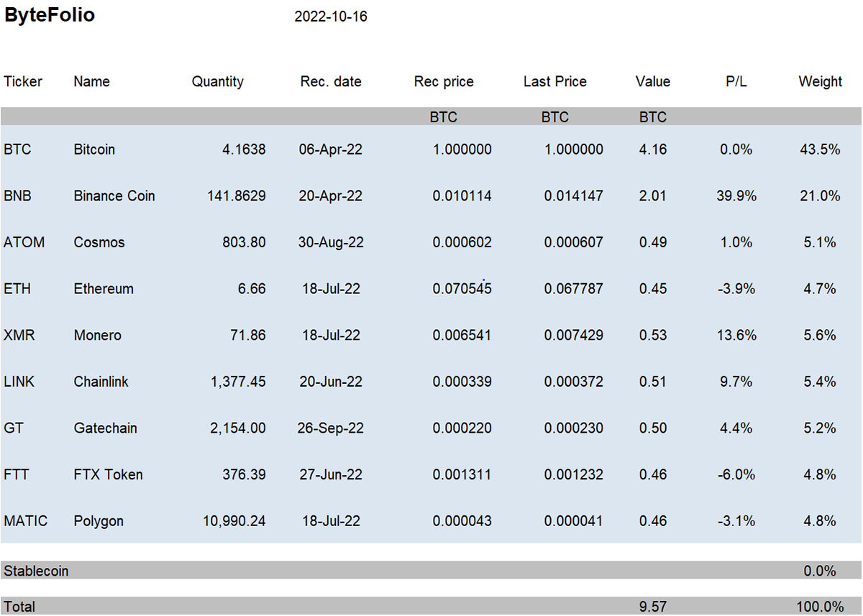Screen dimensions: 863x616
Task: Click the 30-Aug-22 date cell
Action: tap(331, 243)
